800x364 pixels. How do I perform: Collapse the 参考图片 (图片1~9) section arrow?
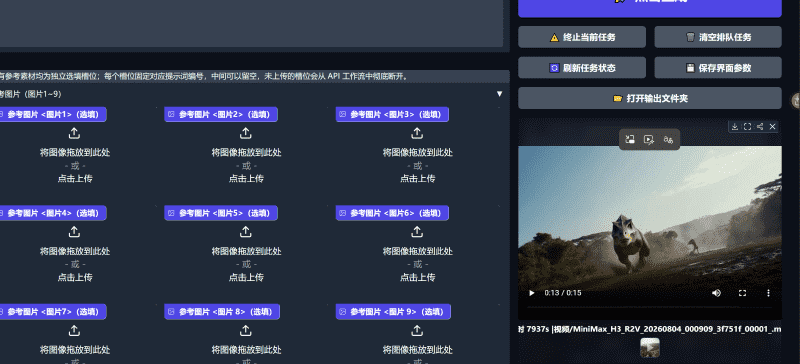[x=499, y=94]
